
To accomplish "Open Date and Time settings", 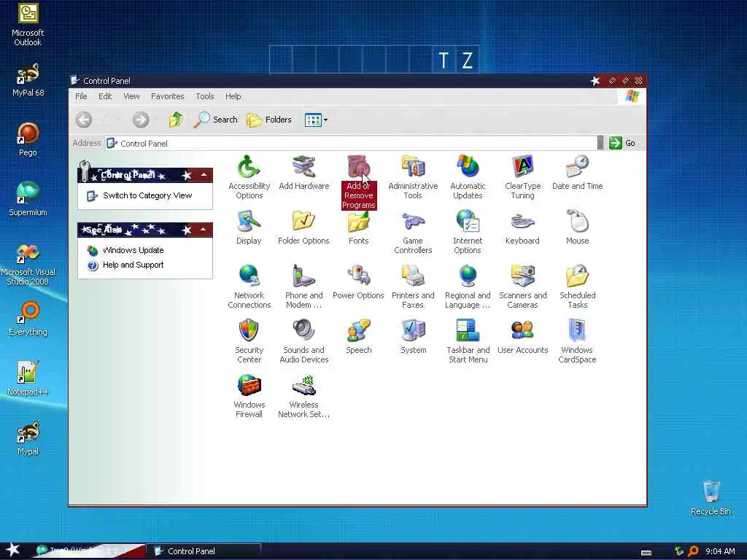I will 578,173.
